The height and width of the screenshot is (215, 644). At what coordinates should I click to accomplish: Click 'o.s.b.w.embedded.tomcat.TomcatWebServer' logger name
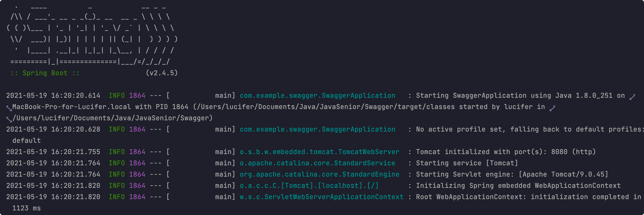[320, 152]
